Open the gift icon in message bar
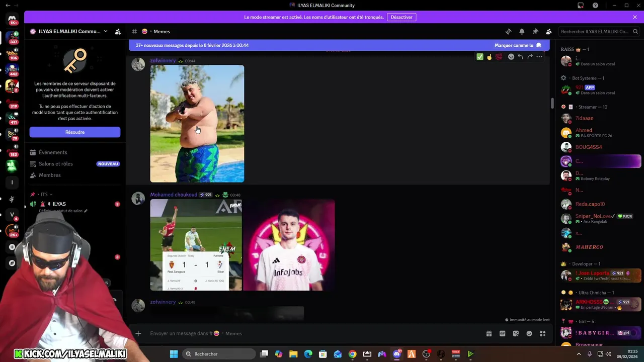Viewport: 644px width, 362px height. [489, 333]
